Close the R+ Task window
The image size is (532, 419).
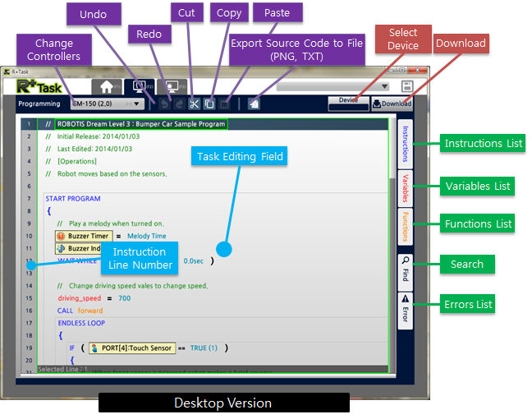pos(418,70)
